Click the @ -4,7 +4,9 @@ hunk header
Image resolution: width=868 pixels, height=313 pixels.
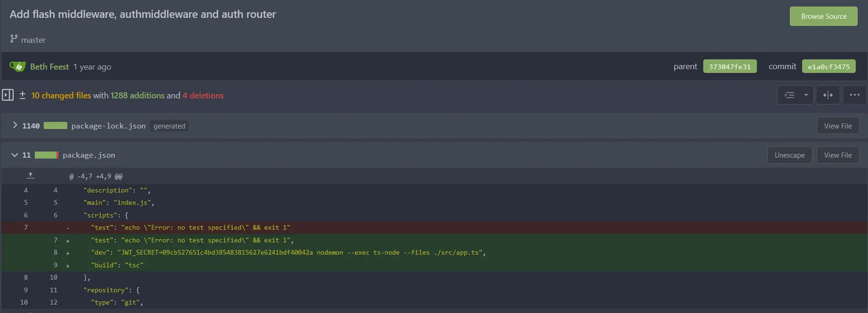coord(96,176)
